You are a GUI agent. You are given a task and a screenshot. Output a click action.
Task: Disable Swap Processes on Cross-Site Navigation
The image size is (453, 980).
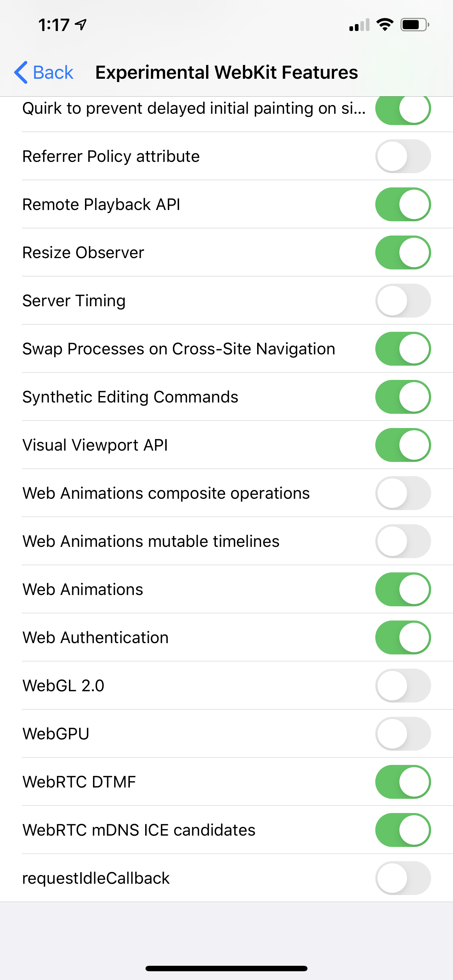point(403,349)
